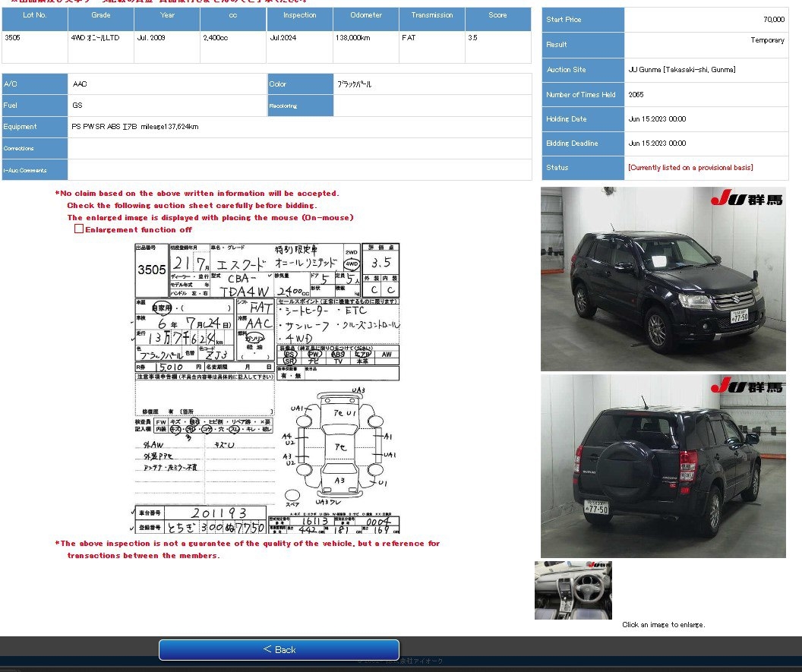
Task: Open the front view photo of the Suzuki
Action: coord(663,279)
